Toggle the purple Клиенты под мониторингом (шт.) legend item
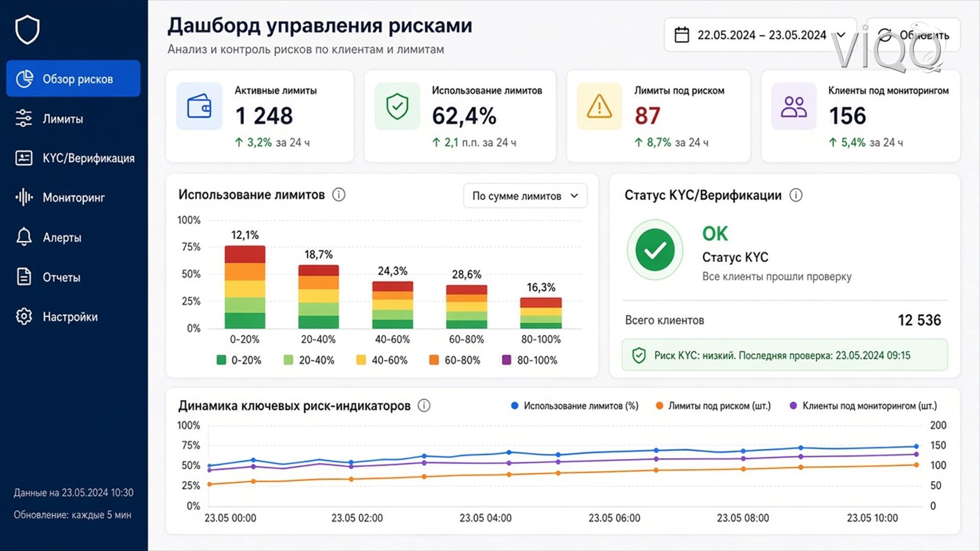Image resolution: width=980 pixels, height=551 pixels. coord(863,406)
